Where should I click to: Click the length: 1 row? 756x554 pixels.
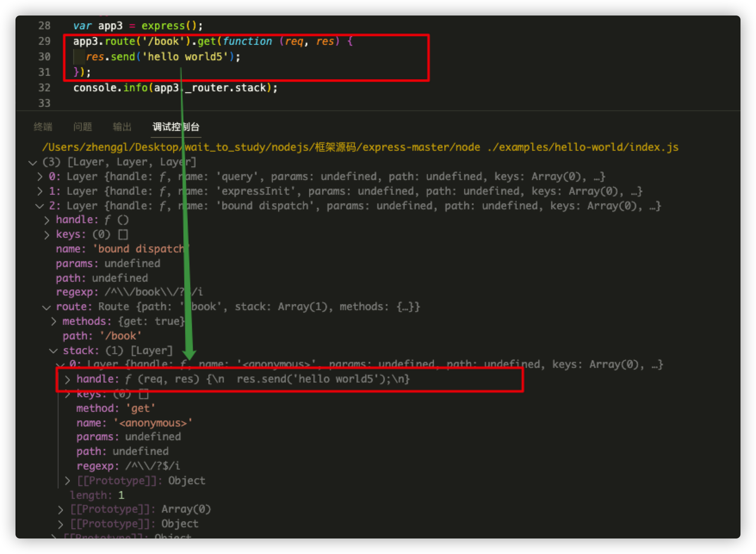tap(97, 495)
